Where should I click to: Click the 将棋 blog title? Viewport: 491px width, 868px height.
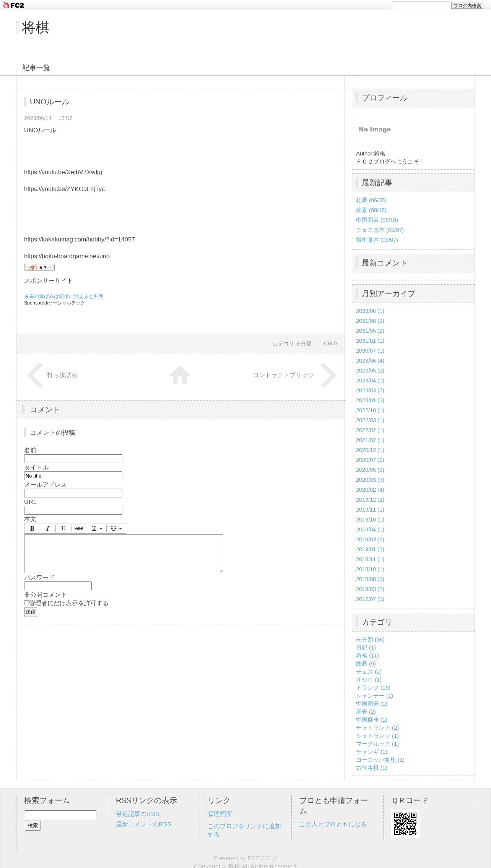tap(36, 28)
